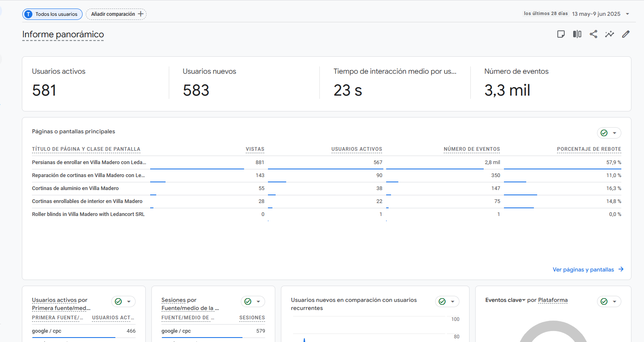Click Todos los usuarios segment chip
Screen dimensions: 644x342
point(52,14)
